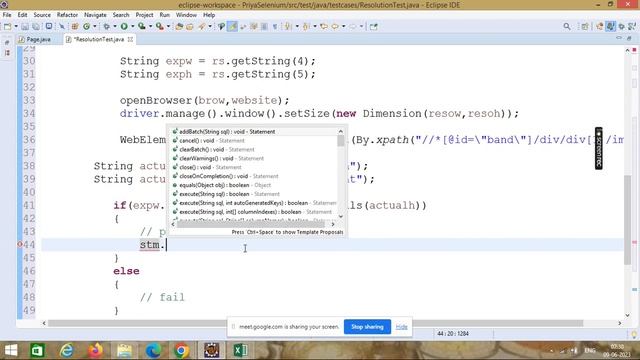Open Google Chrome from the taskbar
The height and width of the screenshot is (360, 640).
(x=182, y=351)
